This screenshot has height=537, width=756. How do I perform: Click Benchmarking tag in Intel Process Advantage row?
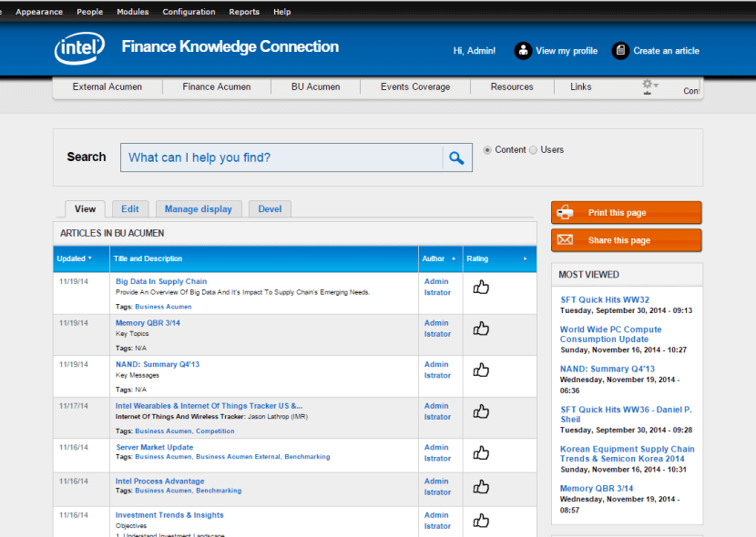click(219, 491)
